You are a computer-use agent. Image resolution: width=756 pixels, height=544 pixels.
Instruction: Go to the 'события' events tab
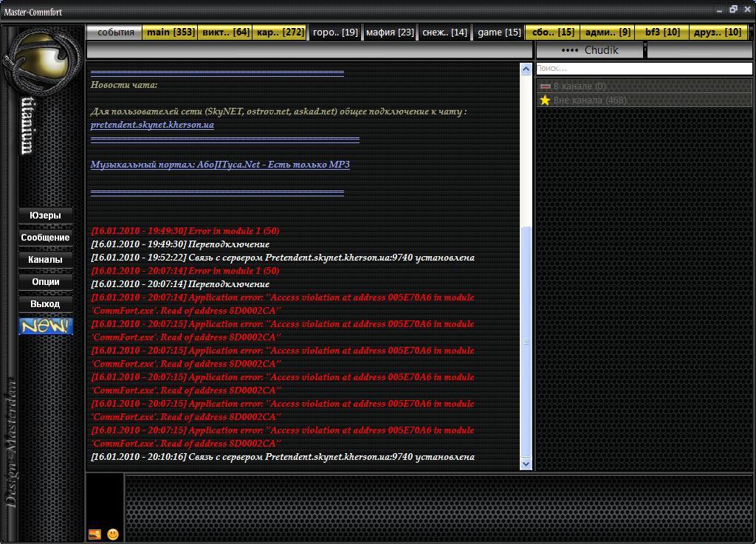click(115, 32)
